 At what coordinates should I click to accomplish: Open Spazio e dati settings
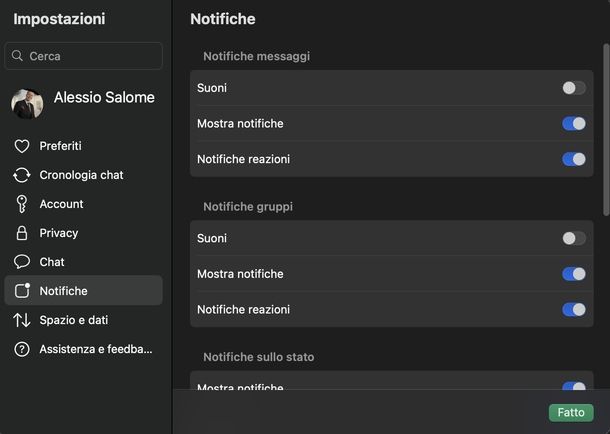[83, 320]
